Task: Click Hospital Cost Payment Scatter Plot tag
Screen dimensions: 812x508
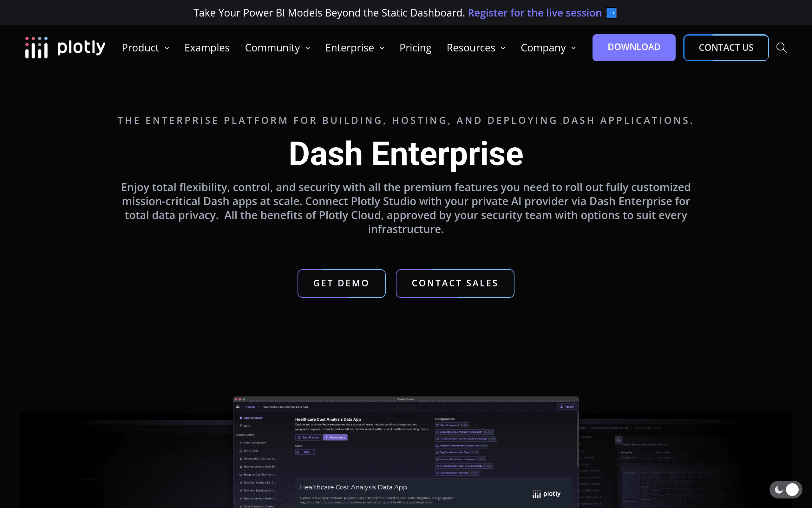Action: coord(462,445)
